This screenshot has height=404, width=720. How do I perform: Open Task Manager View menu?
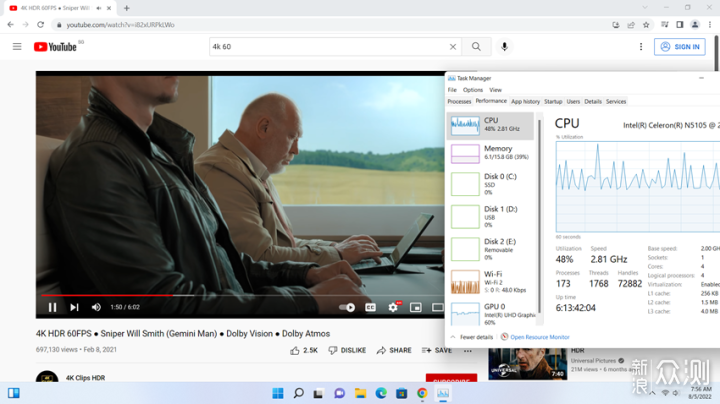pyautogui.click(x=495, y=90)
